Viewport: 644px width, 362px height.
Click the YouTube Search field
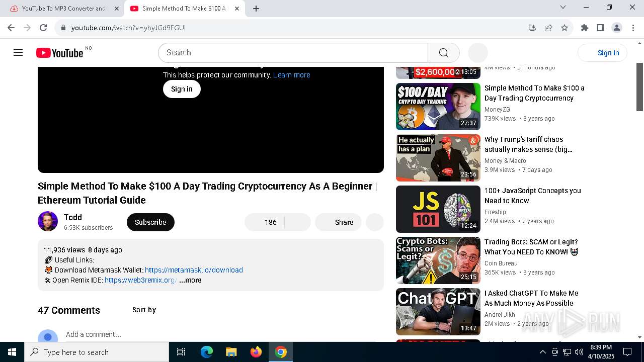tap(293, 53)
